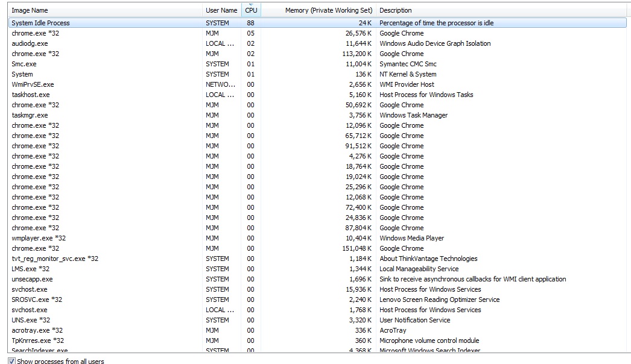
Task: Click the 87,804 K memory value
Action: pyautogui.click(x=358, y=228)
